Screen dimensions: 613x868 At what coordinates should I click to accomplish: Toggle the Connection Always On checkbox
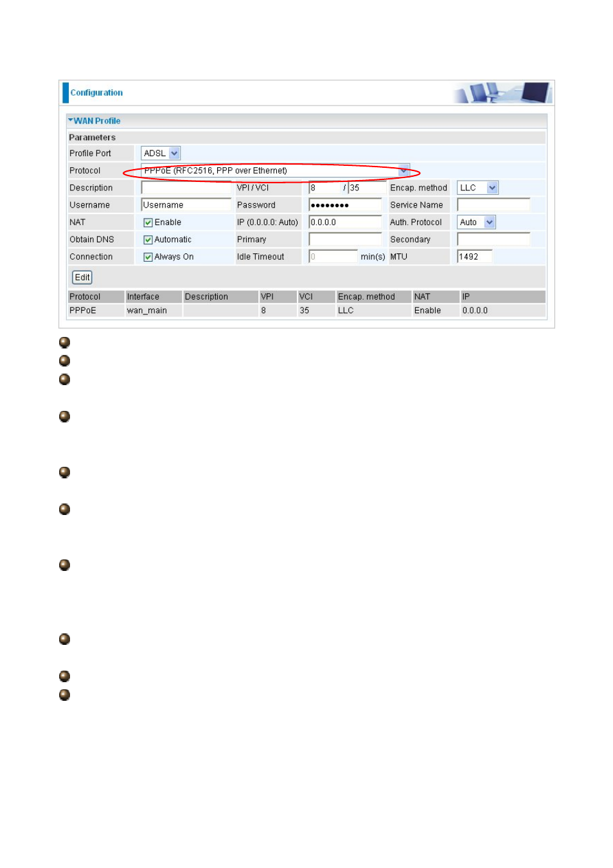pos(148,257)
